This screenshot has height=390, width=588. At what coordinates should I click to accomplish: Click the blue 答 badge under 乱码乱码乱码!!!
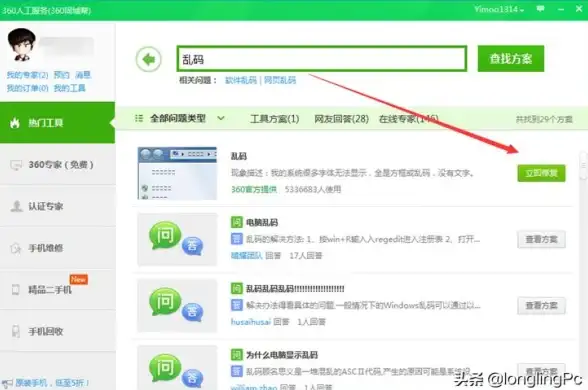click(x=236, y=305)
